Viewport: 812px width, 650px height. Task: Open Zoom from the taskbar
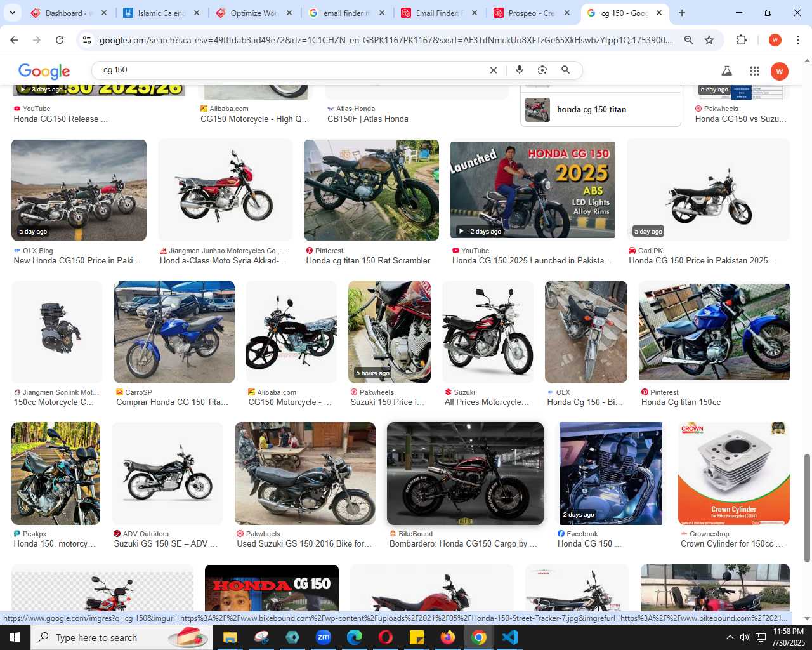tap(324, 637)
